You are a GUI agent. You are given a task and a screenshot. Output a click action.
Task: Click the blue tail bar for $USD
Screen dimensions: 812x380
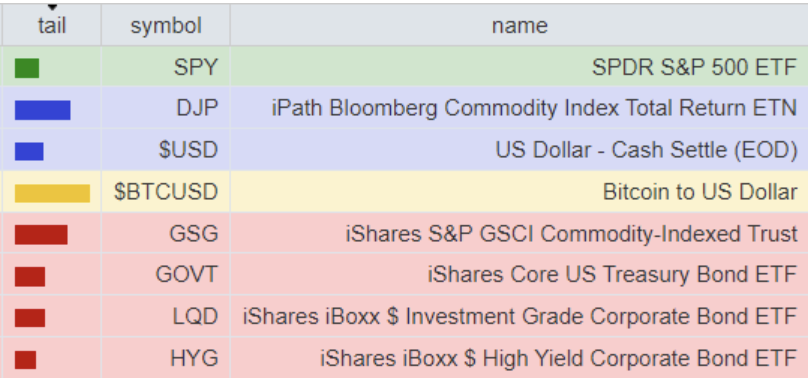coord(29,151)
